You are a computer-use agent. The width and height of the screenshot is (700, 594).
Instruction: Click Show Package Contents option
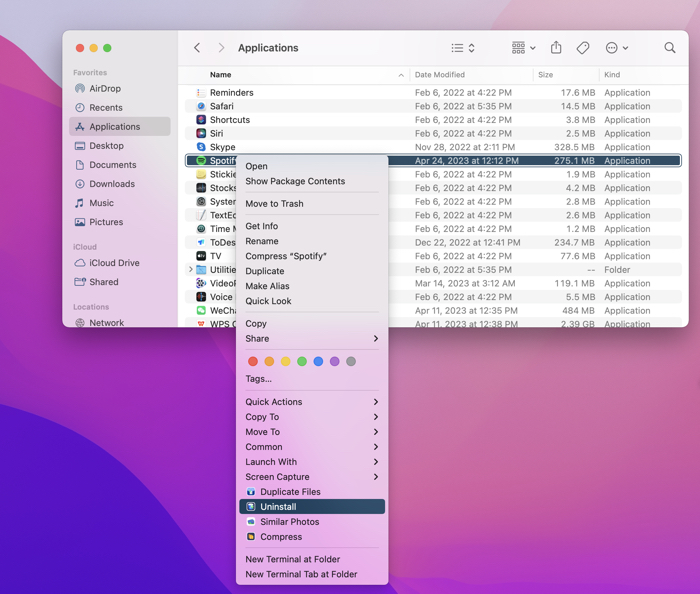pyautogui.click(x=295, y=182)
